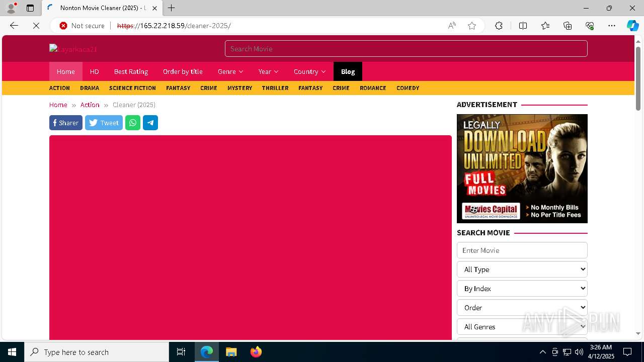This screenshot has height=362, width=644.
Task: Open the Extensions puzzle icon
Action: click(x=499, y=26)
